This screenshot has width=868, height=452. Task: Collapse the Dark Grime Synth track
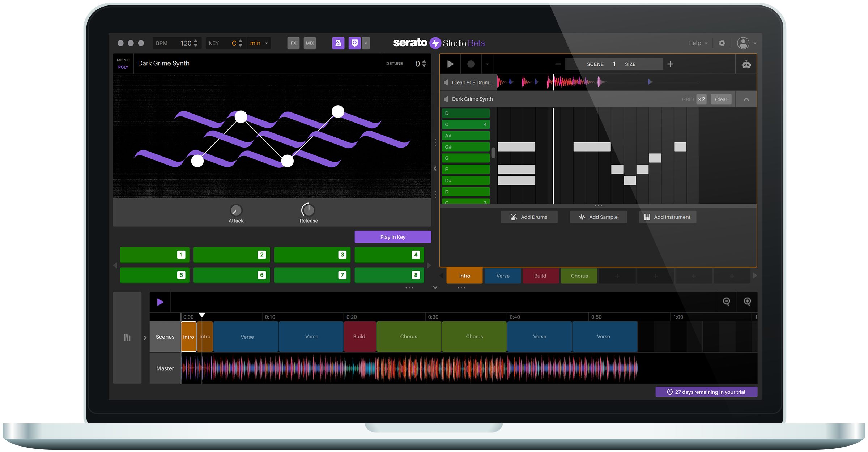pyautogui.click(x=746, y=99)
